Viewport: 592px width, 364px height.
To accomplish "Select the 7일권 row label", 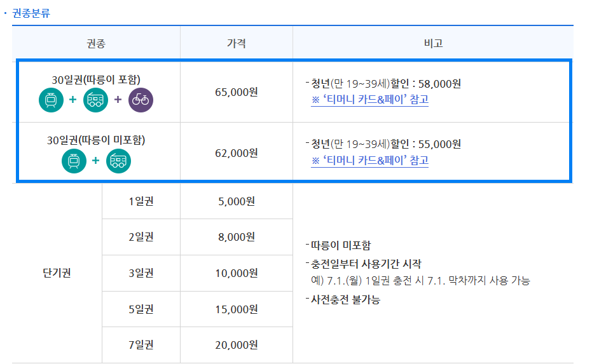I will (141, 345).
